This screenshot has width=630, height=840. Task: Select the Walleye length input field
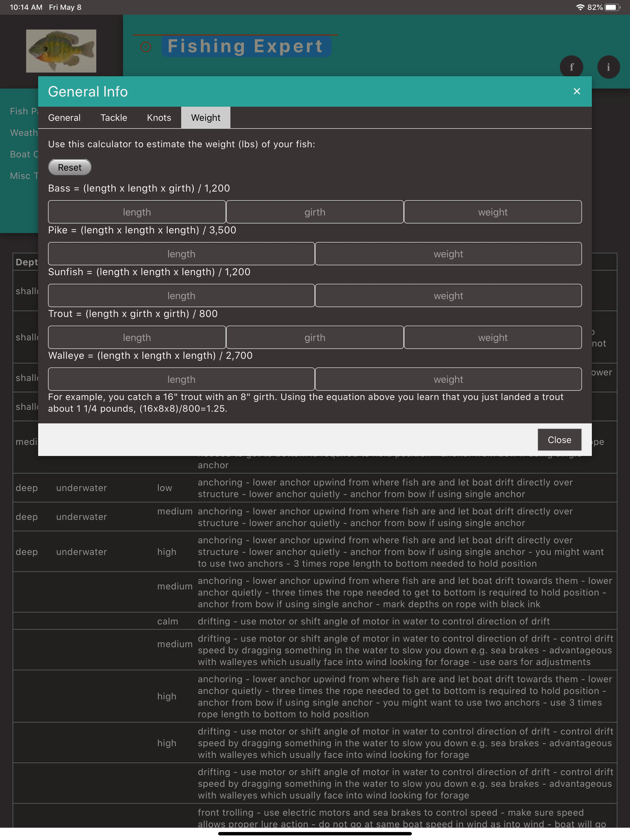click(181, 379)
